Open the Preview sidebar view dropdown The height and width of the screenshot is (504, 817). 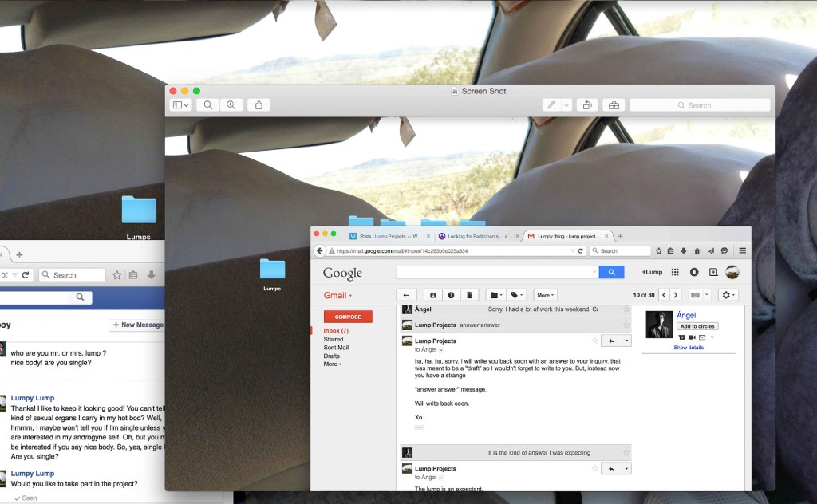click(x=180, y=105)
